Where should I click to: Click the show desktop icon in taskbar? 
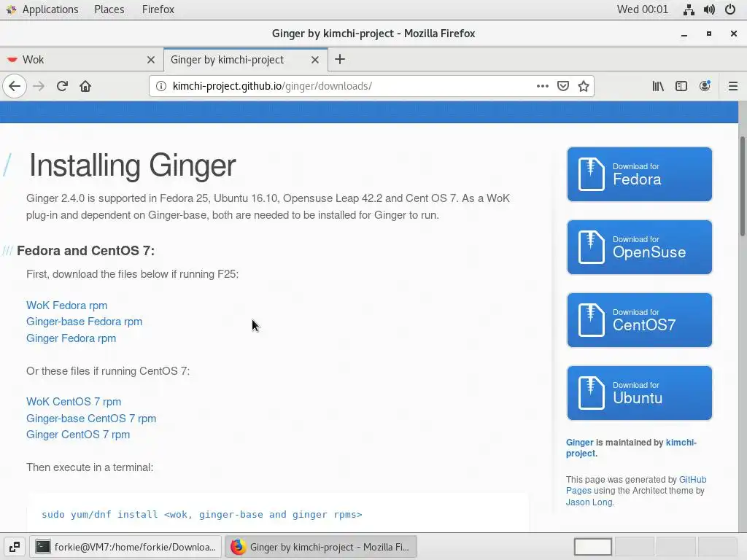[x=15, y=547]
